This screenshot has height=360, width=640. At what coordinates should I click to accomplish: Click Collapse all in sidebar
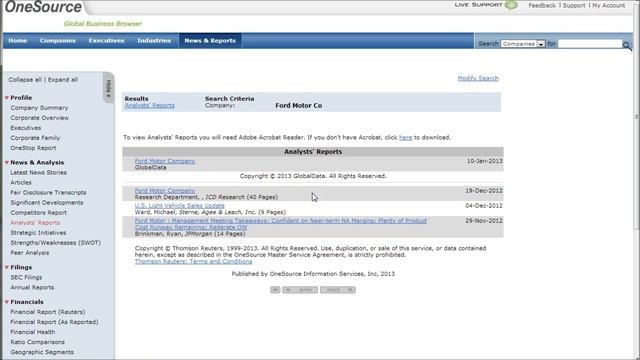click(x=25, y=80)
